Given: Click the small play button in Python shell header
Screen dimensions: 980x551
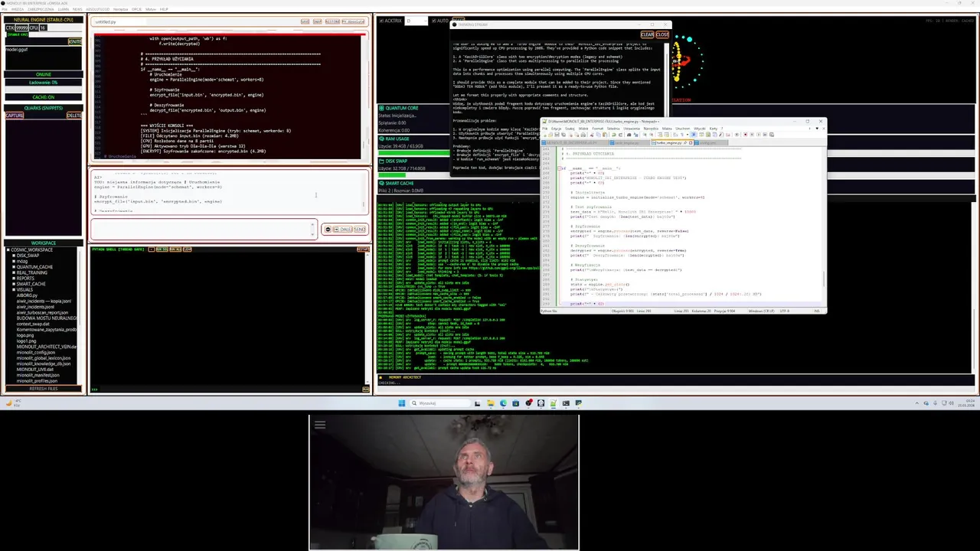Looking at the screenshot, I should 152,249.
